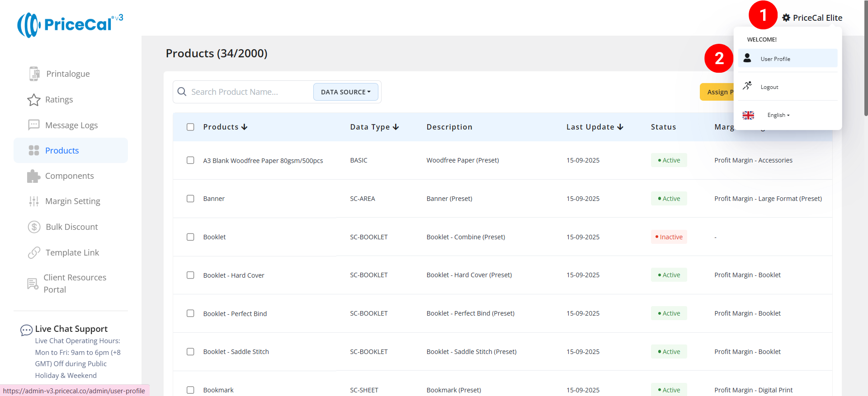Click the Search Product Name field
The image size is (868, 396).
point(249,92)
